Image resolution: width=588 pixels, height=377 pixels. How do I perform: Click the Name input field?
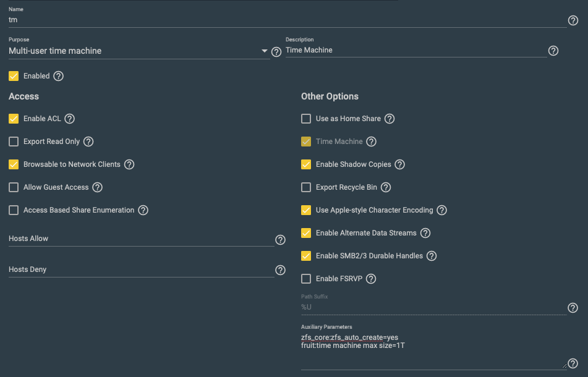point(284,20)
